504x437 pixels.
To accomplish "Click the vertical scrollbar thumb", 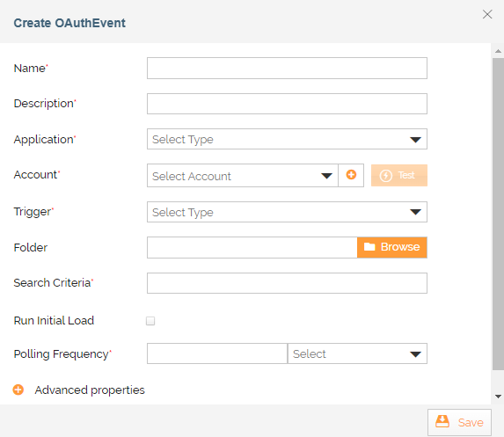I will pos(498,214).
